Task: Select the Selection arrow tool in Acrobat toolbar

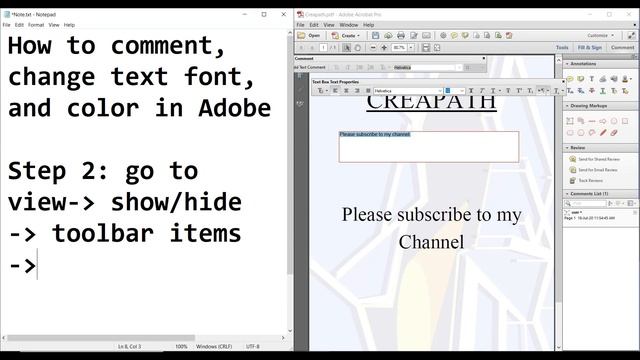Action: click(x=347, y=48)
